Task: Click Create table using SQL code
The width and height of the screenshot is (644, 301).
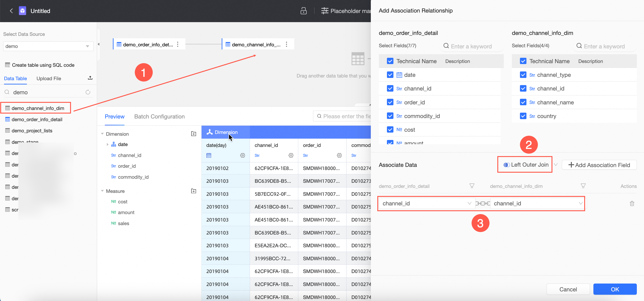Action: (x=43, y=65)
